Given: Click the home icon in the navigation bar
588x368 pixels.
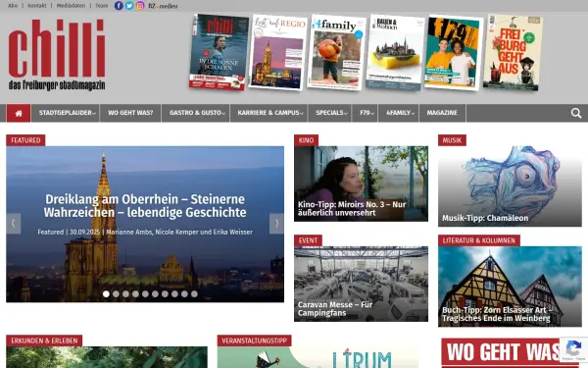Looking at the screenshot, I should (19, 113).
